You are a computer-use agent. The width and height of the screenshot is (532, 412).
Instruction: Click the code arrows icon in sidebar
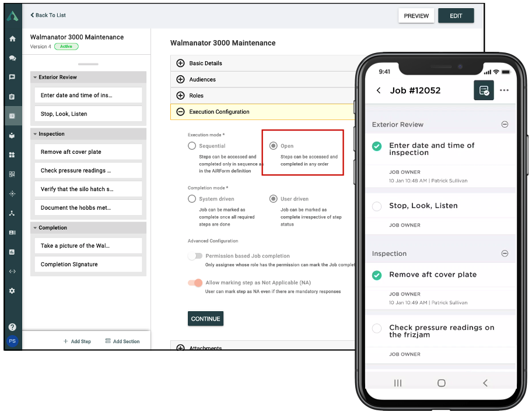click(x=12, y=271)
